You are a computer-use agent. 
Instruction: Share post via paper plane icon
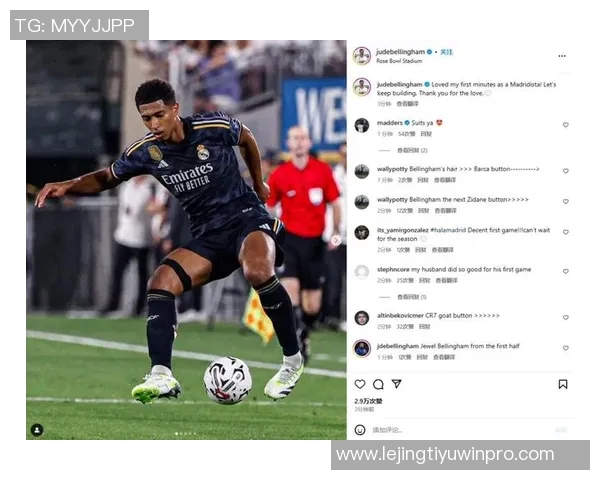click(396, 384)
